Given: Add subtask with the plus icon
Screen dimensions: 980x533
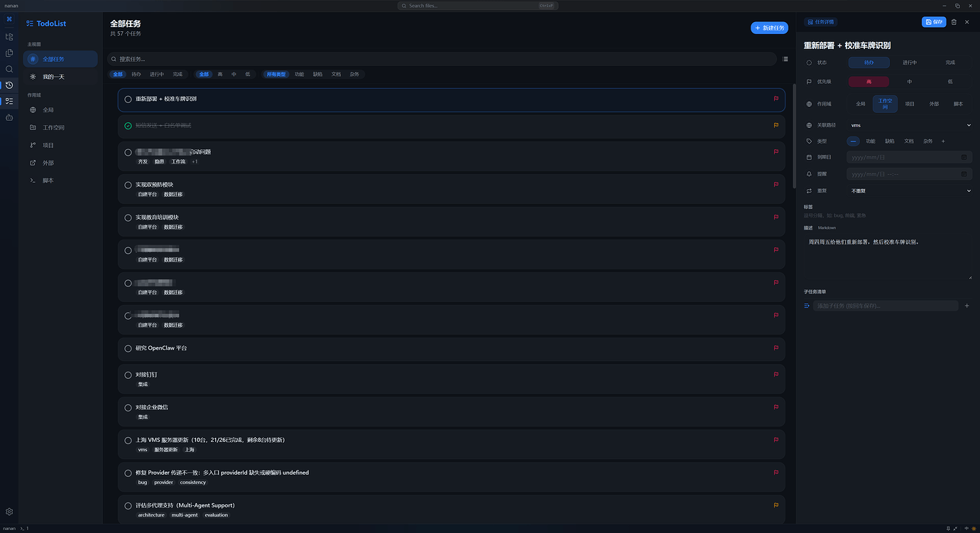Looking at the screenshot, I should [x=967, y=306].
